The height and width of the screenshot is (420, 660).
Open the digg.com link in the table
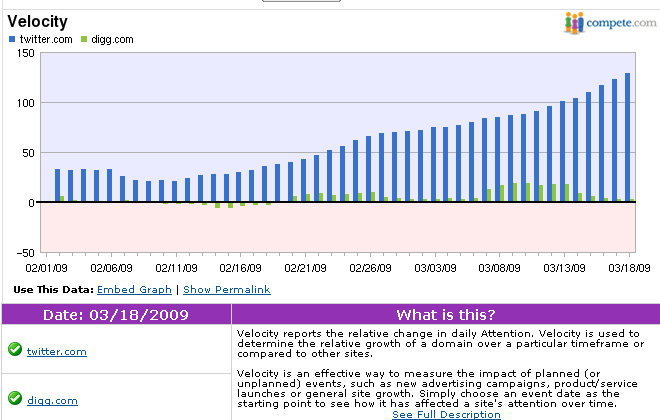tap(52, 400)
